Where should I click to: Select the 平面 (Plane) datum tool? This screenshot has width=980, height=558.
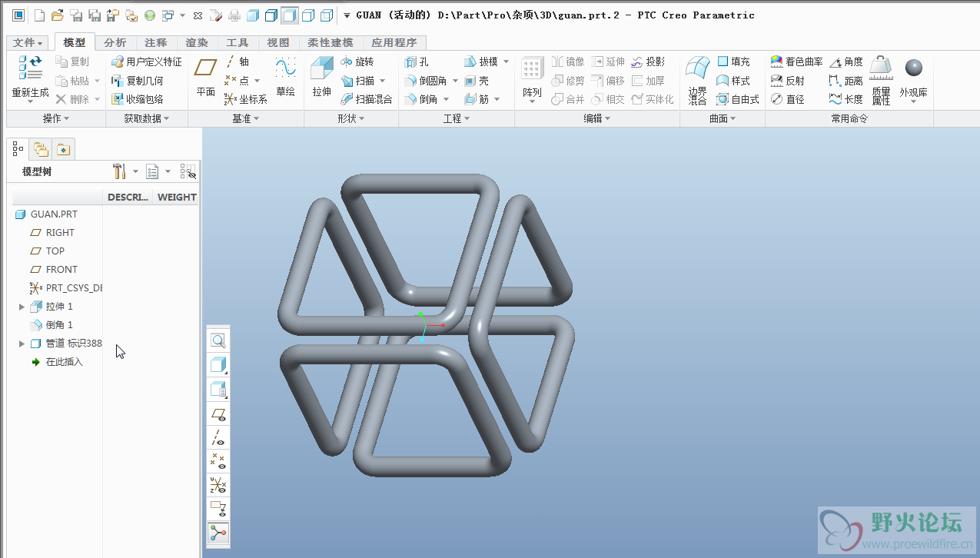click(x=205, y=78)
